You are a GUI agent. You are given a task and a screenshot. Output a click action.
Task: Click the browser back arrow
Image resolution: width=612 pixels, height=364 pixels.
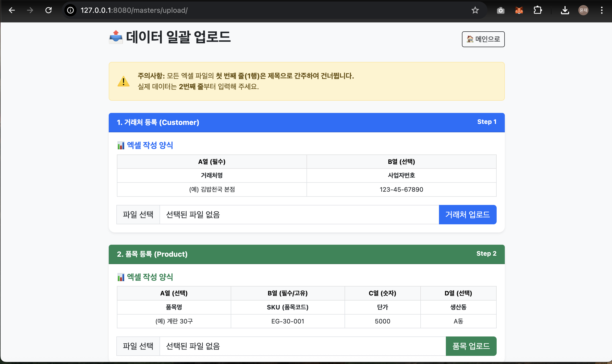pyautogui.click(x=12, y=10)
